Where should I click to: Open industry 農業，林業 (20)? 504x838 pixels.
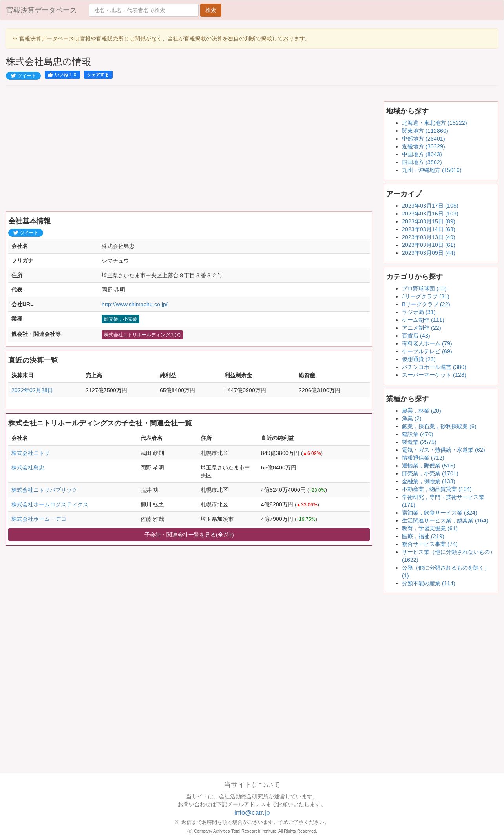point(422,411)
